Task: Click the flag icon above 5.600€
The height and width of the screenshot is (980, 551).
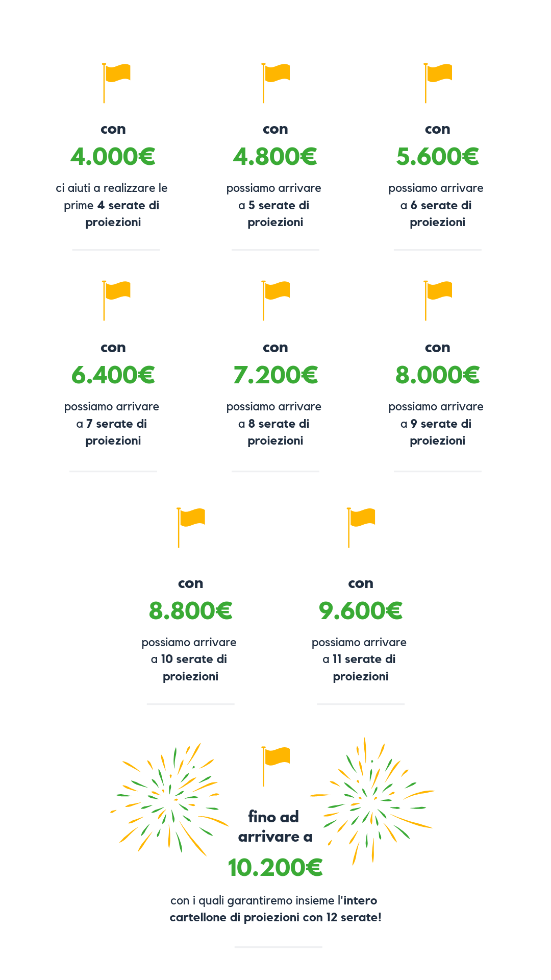Action: (438, 83)
